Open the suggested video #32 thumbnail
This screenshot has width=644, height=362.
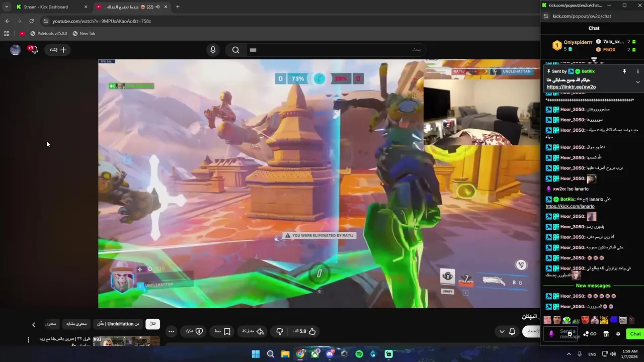[126, 341]
